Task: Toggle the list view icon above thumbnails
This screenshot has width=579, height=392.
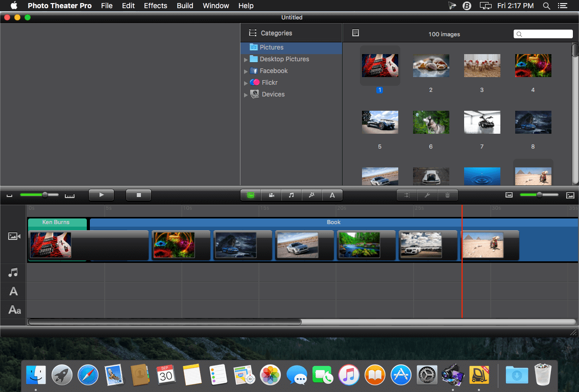Action: pyautogui.click(x=355, y=33)
